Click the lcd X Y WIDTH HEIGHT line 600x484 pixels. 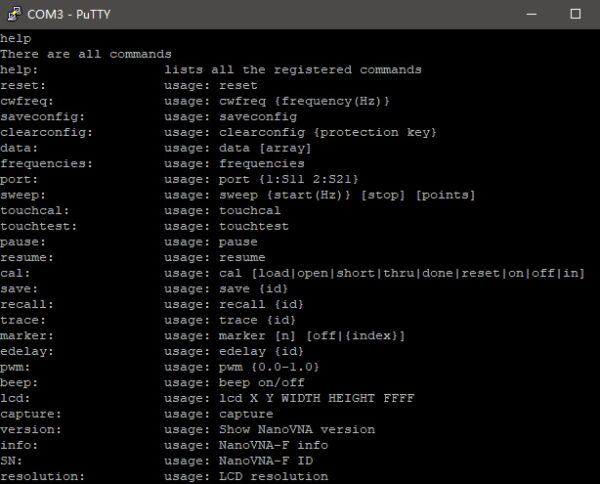click(207, 398)
